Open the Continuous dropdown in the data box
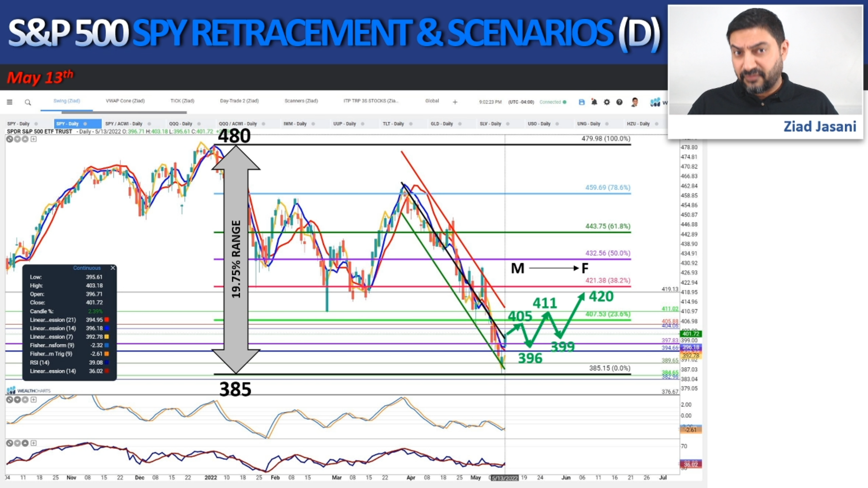Screen dimensions: 868x488 [87, 268]
